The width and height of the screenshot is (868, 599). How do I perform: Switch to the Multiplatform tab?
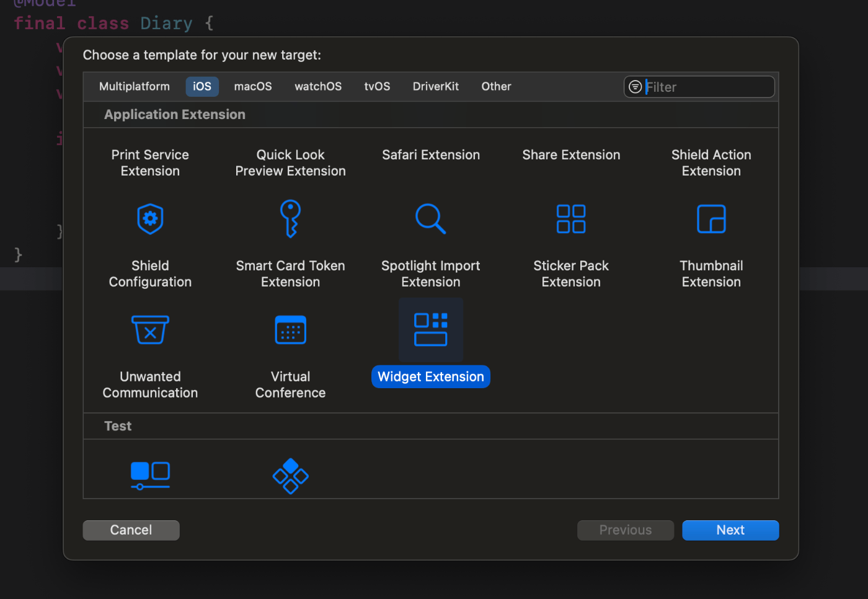click(x=135, y=87)
